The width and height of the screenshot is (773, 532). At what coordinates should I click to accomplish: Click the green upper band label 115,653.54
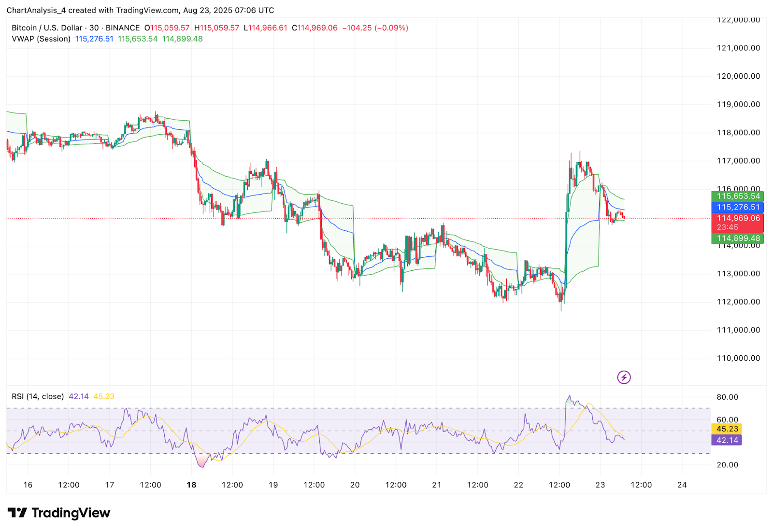[x=737, y=196]
